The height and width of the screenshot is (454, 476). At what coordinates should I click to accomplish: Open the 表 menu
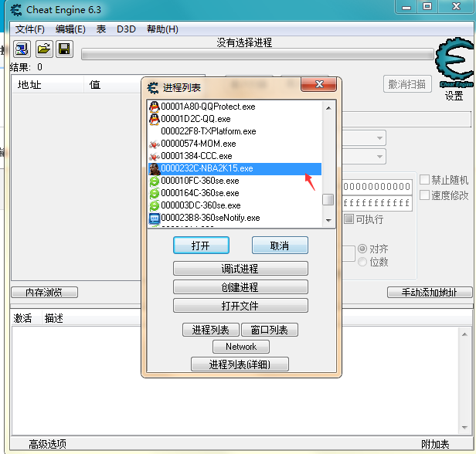[101, 29]
